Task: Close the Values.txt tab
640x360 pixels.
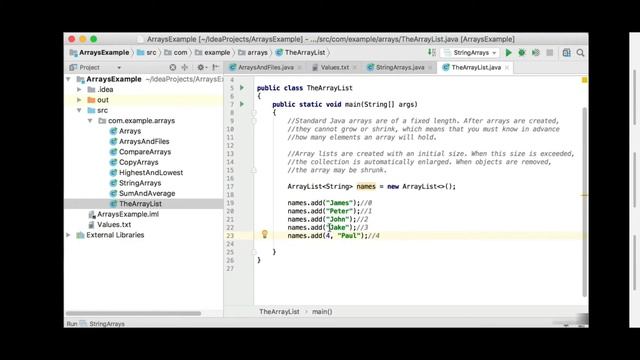Action: click(x=355, y=68)
